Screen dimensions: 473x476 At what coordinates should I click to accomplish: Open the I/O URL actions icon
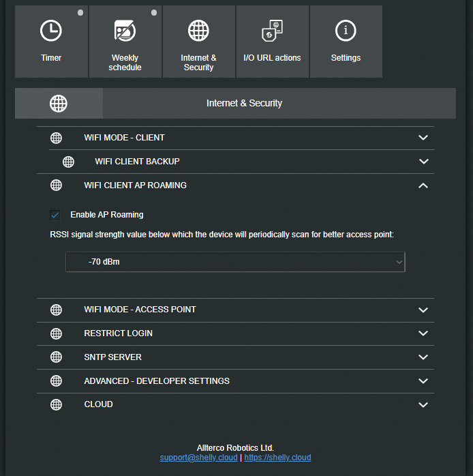point(272,31)
